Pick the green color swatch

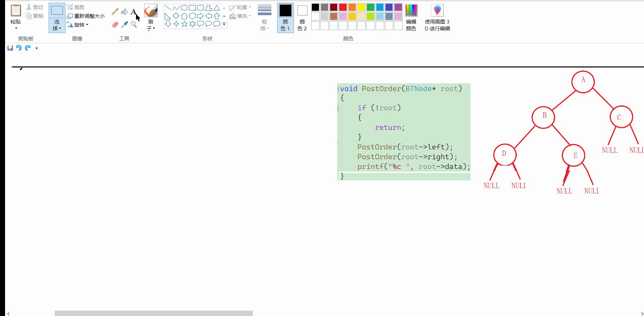coord(371,7)
